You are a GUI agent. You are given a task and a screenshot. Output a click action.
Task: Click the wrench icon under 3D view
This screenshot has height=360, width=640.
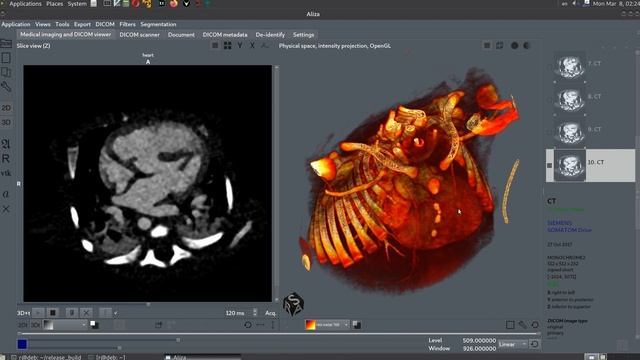(x=522, y=325)
